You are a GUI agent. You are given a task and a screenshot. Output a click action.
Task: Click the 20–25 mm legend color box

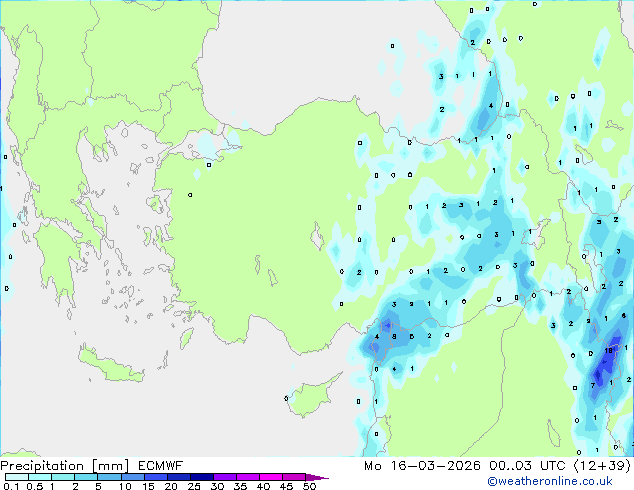178,477
